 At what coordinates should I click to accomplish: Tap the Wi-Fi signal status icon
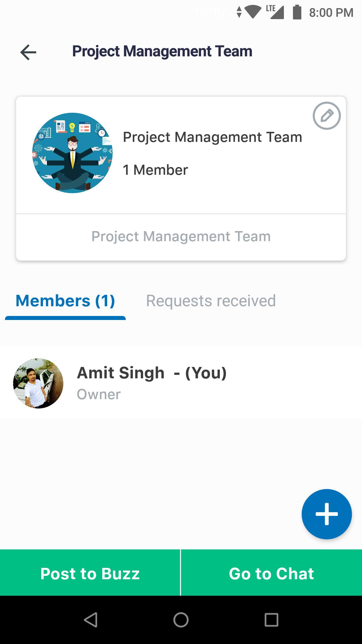coord(253,12)
